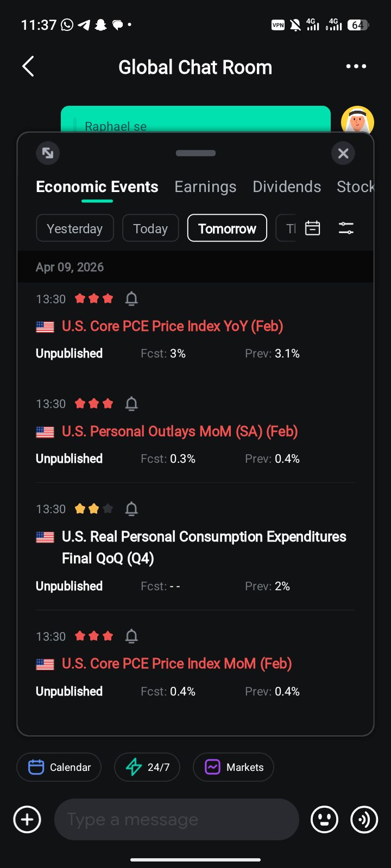Open the Markets shortcut chip
391x868 pixels.
click(234, 767)
